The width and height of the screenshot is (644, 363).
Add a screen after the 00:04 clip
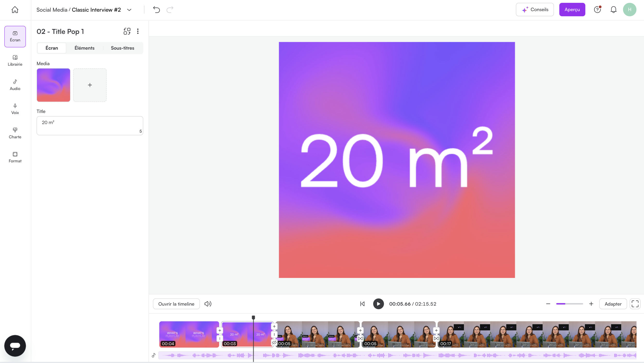[x=220, y=330]
